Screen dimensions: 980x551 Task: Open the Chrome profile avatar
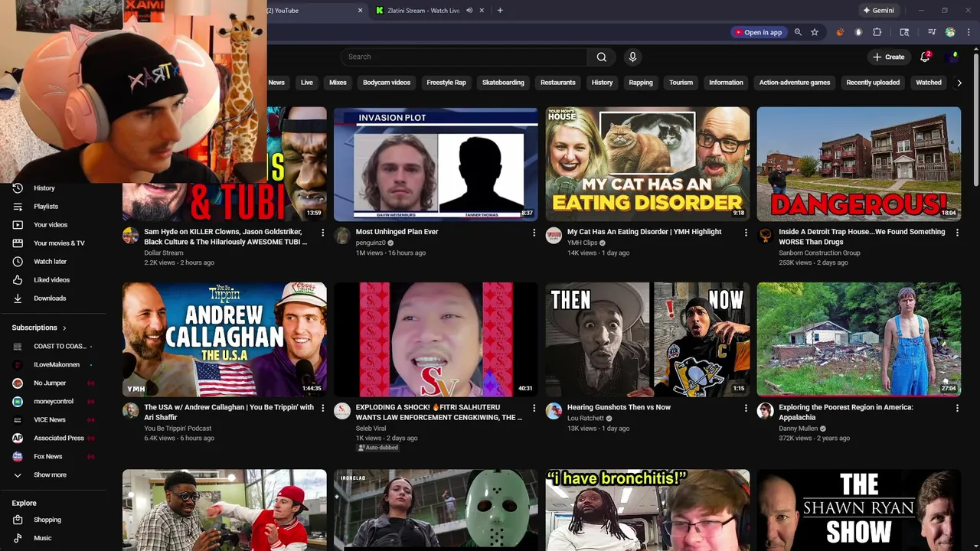[950, 32]
